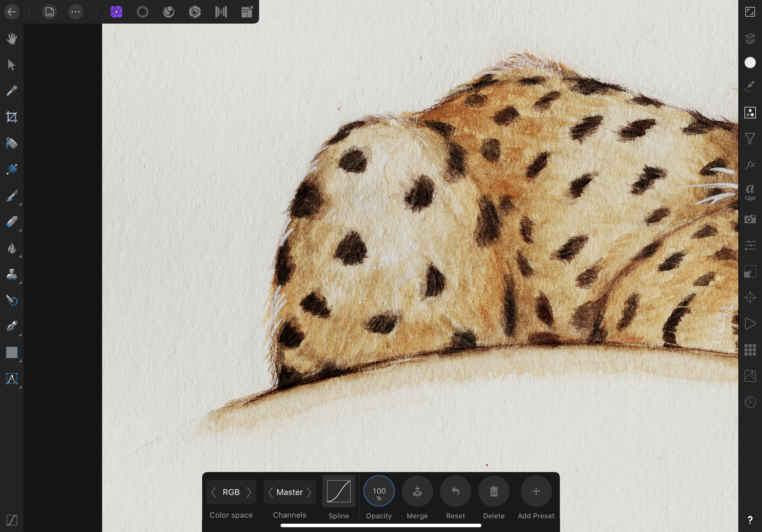Go to previous color space arrow
This screenshot has width=762, height=532.
tap(214, 492)
